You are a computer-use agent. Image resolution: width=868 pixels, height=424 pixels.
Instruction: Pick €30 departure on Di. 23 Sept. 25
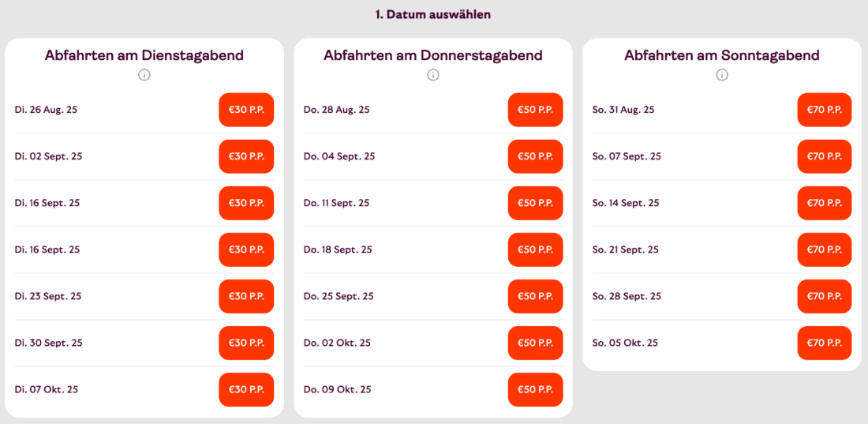pyautogui.click(x=246, y=296)
